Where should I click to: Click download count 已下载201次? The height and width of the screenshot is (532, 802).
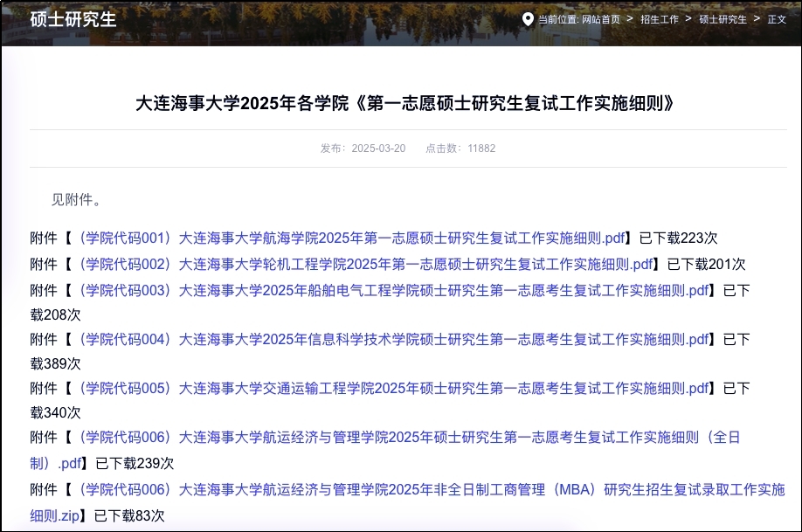pos(707,264)
